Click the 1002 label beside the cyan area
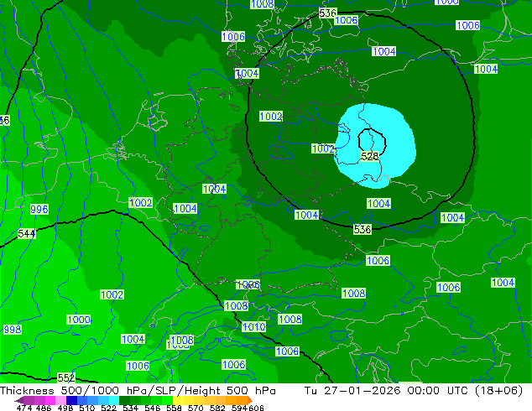The image size is (532, 411). click(323, 148)
